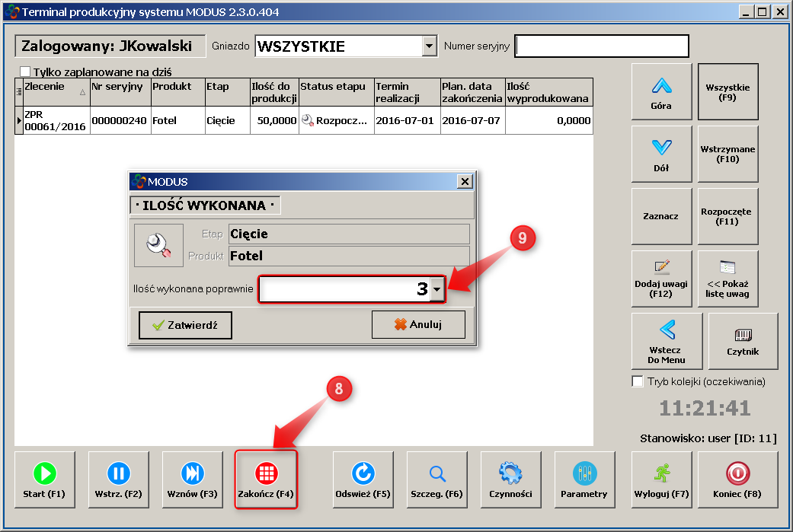Select date cell 2016-07-01
This screenshot has height=532, width=793.
408,120
